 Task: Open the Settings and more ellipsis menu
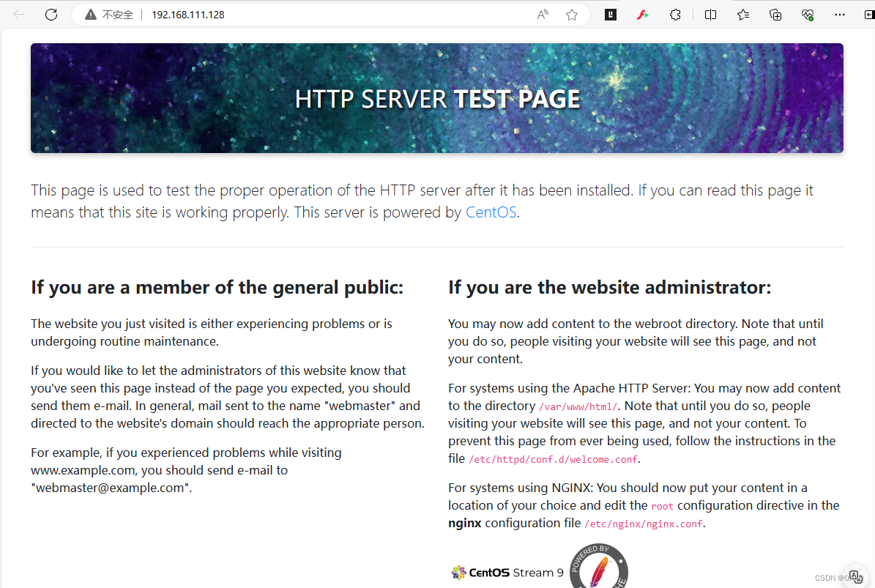click(x=839, y=15)
